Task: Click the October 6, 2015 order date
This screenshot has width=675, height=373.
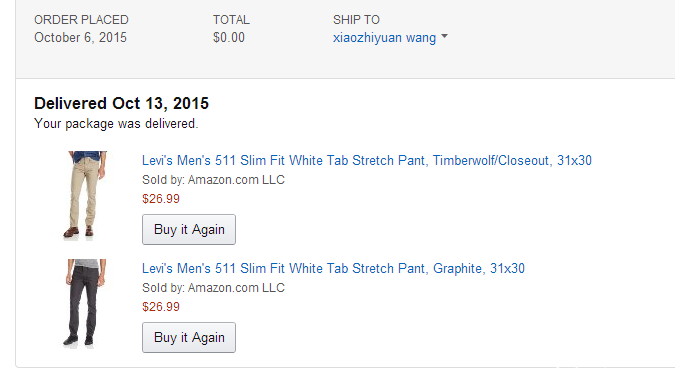Action: pyautogui.click(x=81, y=37)
